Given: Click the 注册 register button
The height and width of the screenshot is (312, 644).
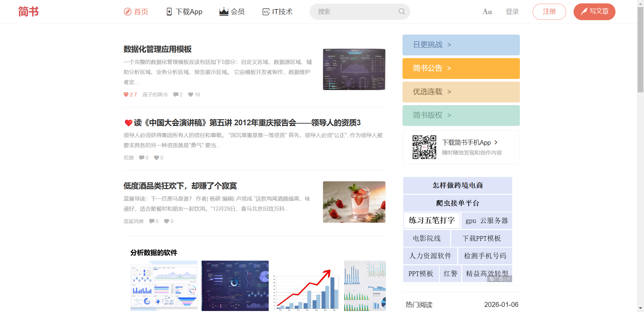Looking at the screenshot, I should (549, 11).
